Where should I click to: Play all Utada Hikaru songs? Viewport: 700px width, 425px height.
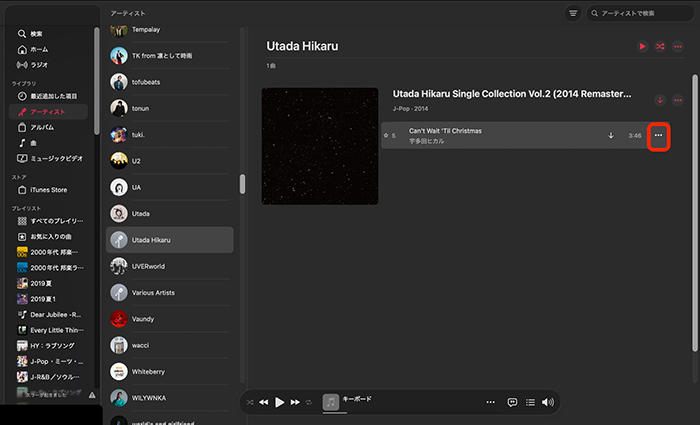pos(642,46)
